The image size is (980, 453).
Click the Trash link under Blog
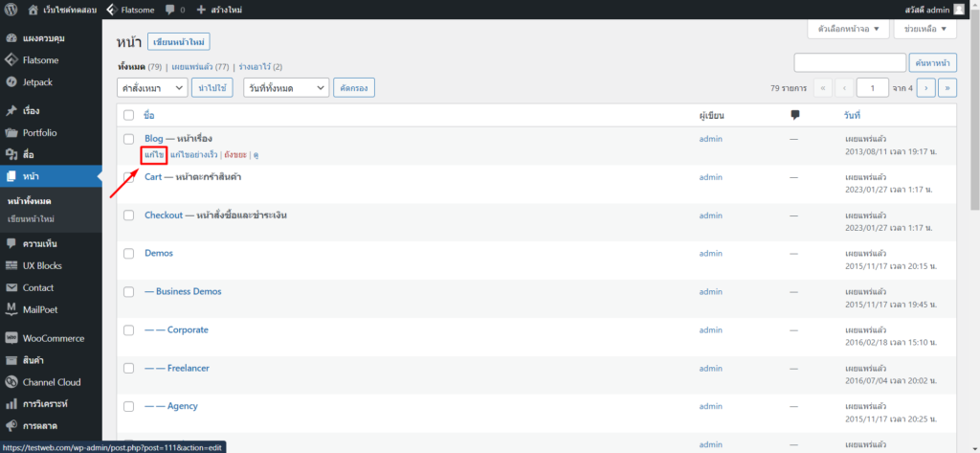coord(234,154)
